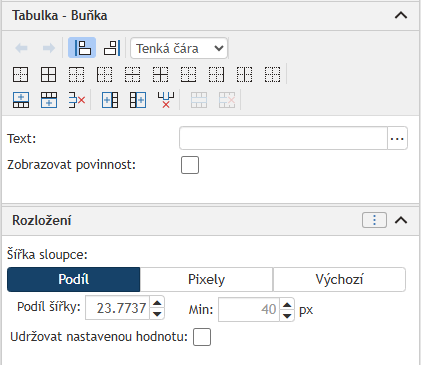Viewport: 421px width, 365px height.
Task: Select the left-align cell icon
Action: 82,48
